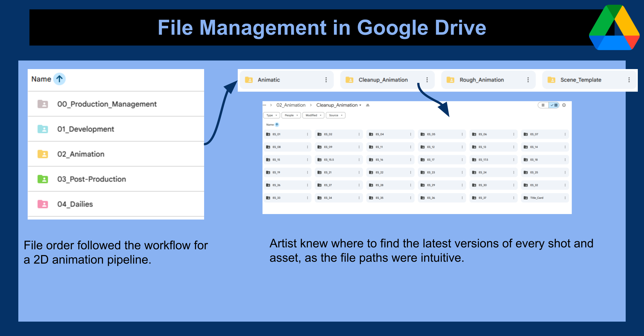Click the shared-people icon beside Cleanup_Animation

[x=368, y=105]
